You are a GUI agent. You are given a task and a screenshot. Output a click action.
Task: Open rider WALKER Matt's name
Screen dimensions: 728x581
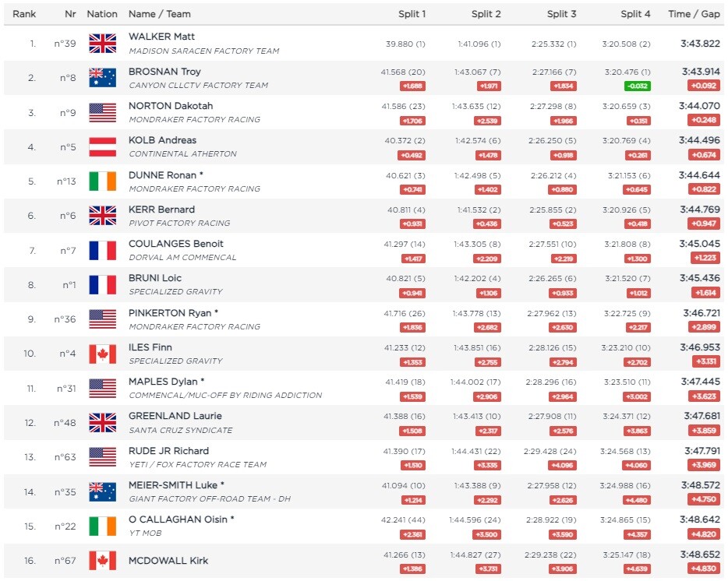(161, 37)
